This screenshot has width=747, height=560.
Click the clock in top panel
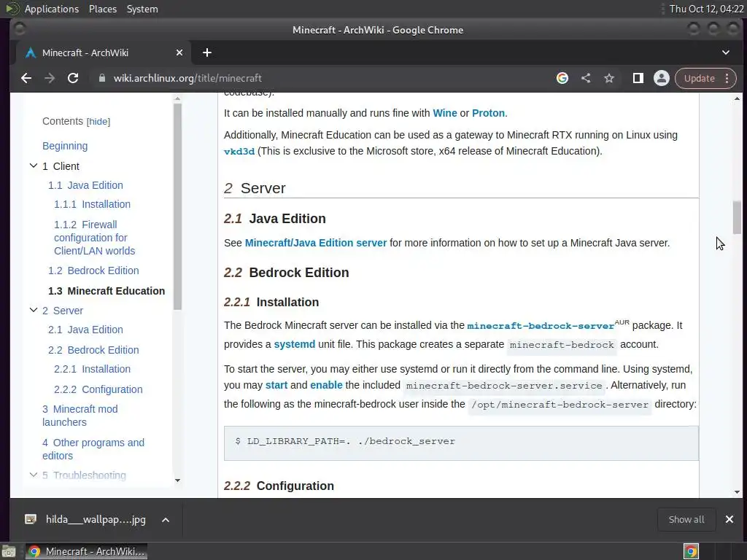coord(706,9)
